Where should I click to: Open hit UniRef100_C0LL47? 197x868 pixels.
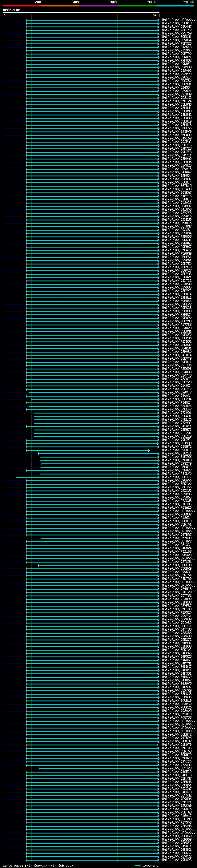click(x=177, y=410)
